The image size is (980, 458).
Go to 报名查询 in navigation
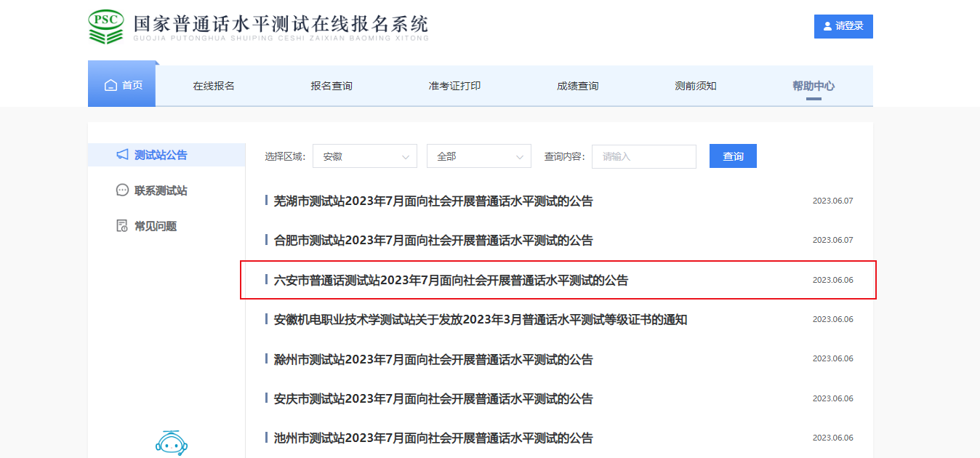332,86
